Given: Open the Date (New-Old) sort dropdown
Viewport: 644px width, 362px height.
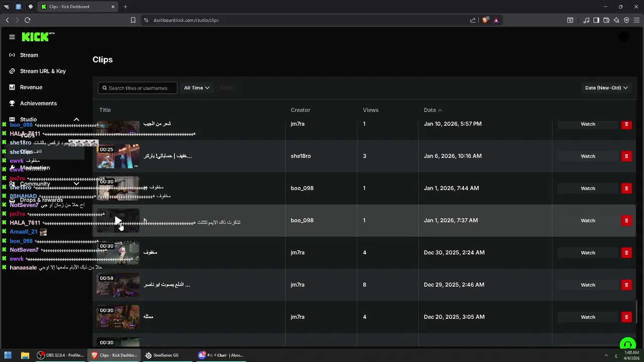Looking at the screenshot, I should tap(606, 88).
